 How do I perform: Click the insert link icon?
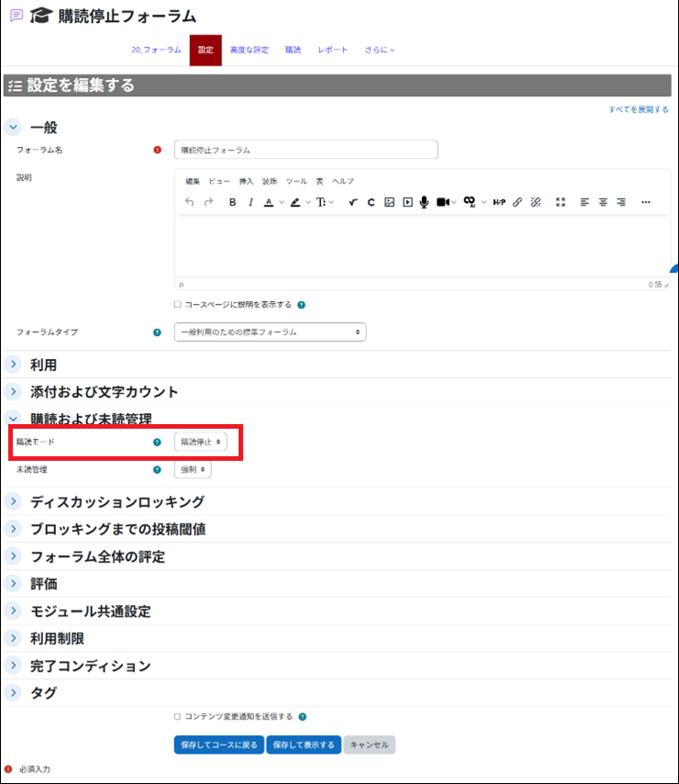pos(518,202)
